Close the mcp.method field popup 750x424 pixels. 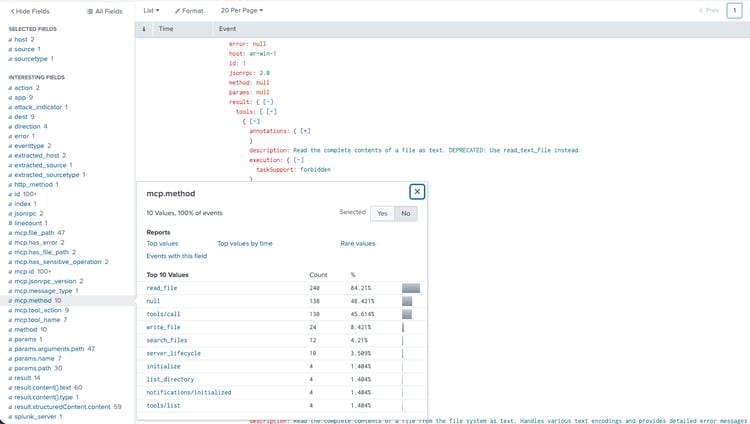click(x=417, y=192)
